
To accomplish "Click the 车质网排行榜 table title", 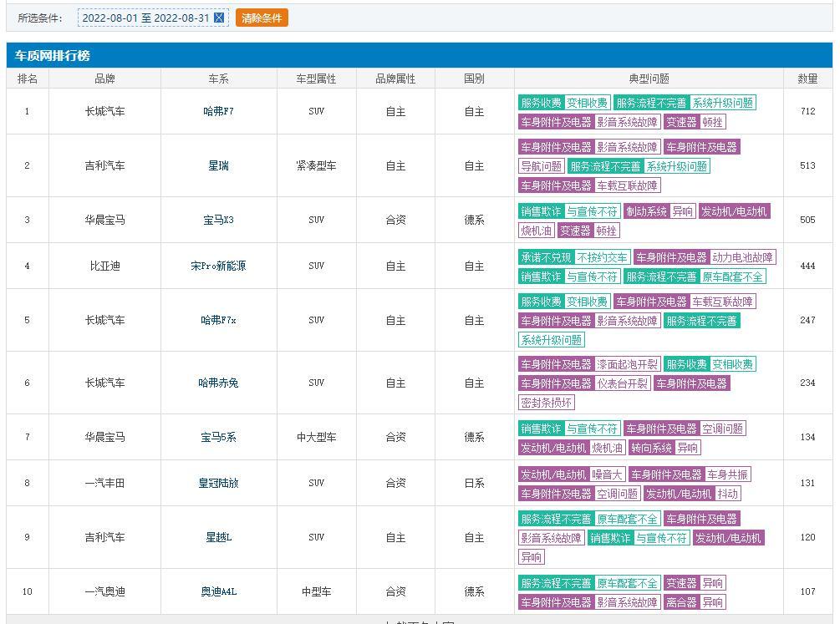I will (x=52, y=55).
